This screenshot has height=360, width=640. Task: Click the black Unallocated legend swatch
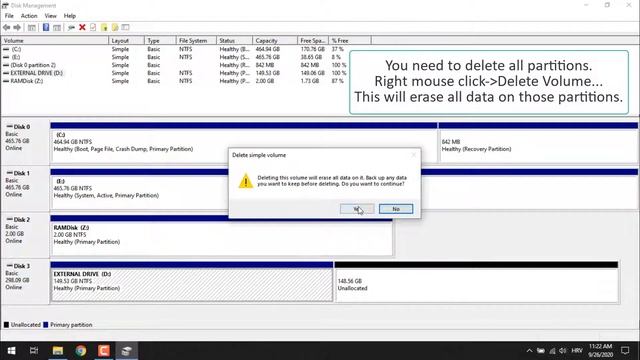pos(6,325)
